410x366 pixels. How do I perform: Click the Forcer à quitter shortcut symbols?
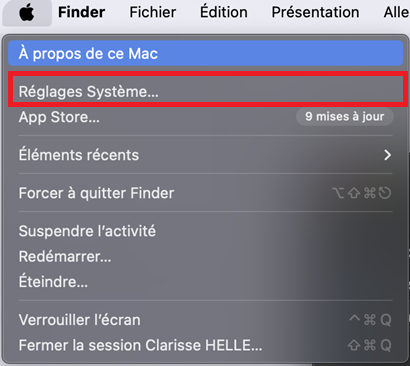point(362,193)
